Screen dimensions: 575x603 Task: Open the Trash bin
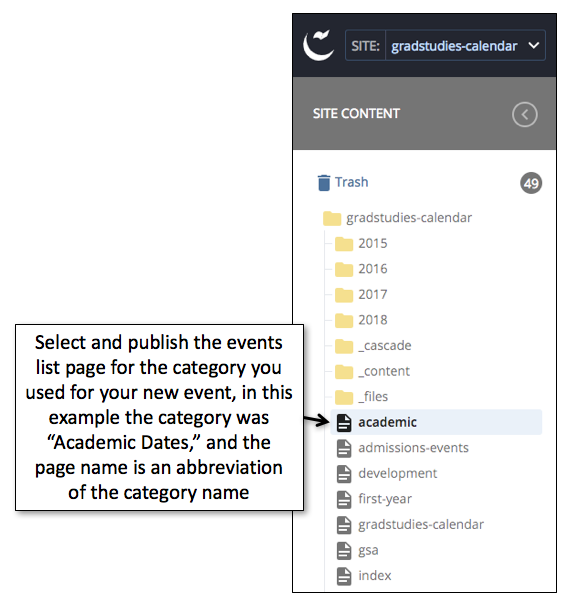343,182
